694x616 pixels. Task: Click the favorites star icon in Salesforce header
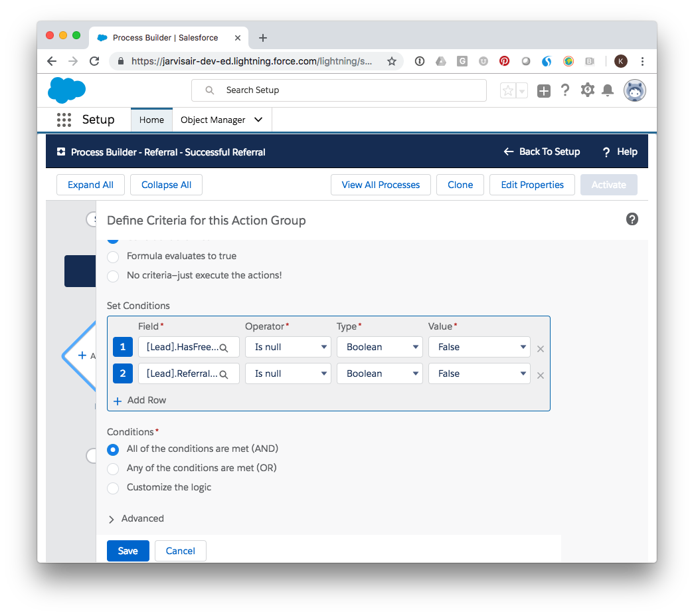508,91
